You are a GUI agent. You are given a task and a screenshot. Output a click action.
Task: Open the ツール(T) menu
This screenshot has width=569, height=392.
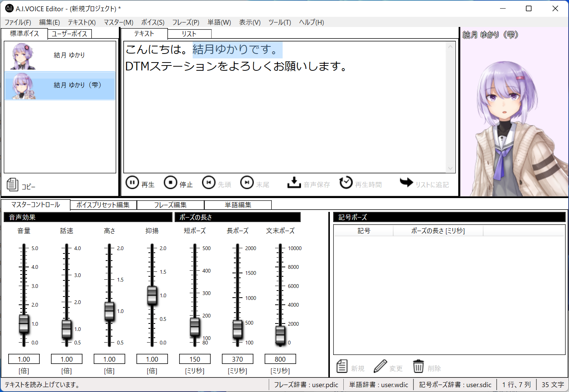pyautogui.click(x=280, y=22)
